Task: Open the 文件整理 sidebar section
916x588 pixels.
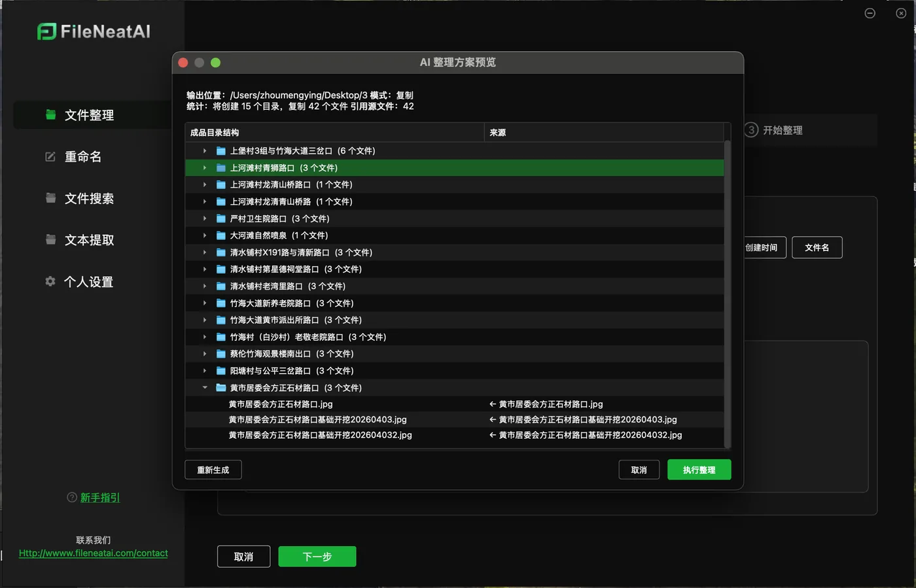Action: 92,115
